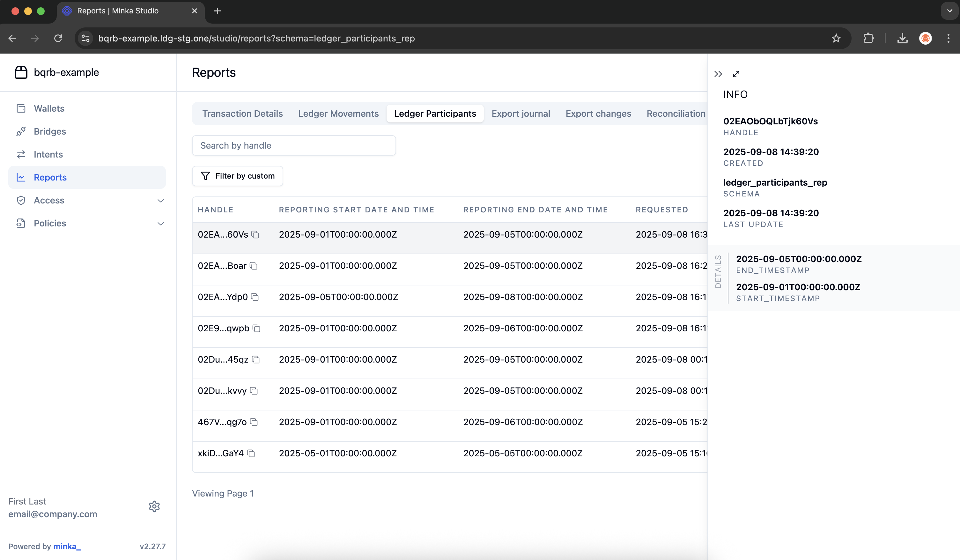Open the browser tab list dropdown

coord(949,11)
